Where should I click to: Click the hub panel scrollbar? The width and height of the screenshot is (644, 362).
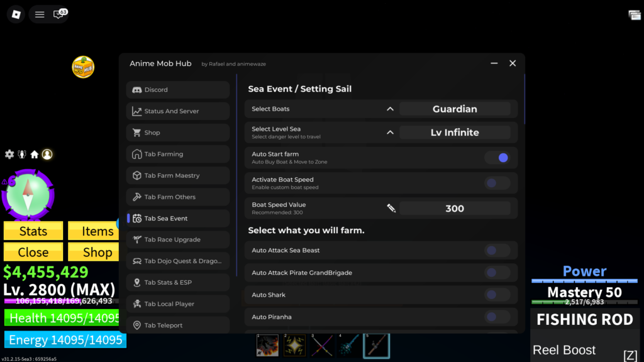pos(525,99)
